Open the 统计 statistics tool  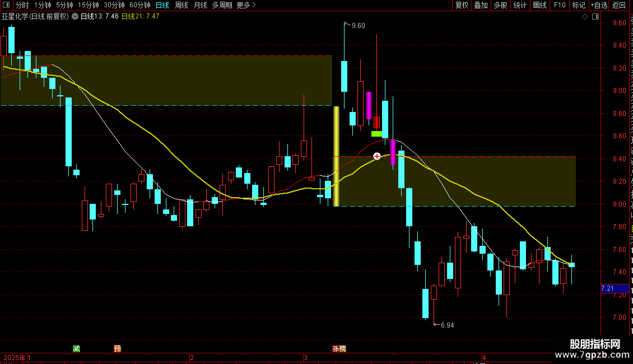pyautogui.click(x=520, y=5)
